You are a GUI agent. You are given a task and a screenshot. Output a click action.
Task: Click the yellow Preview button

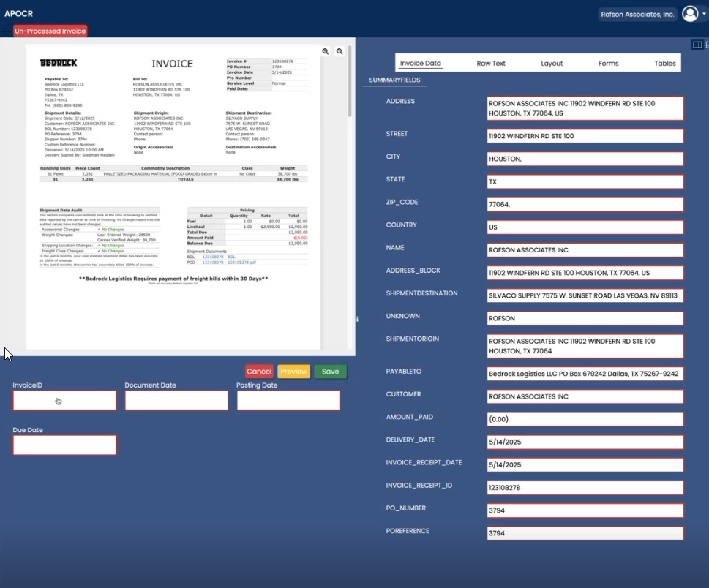click(293, 372)
